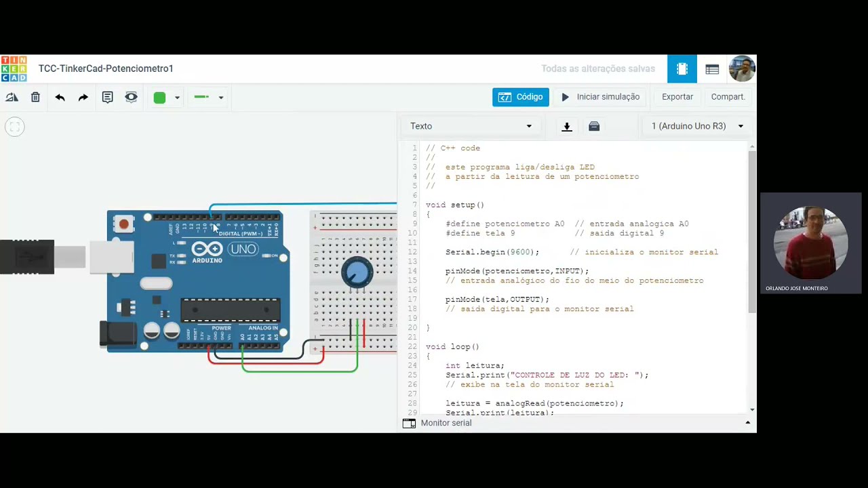Image resolution: width=868 pixels, height=488 pixels.
Task: Redo action with forward arrow
Action: [83, 98]
